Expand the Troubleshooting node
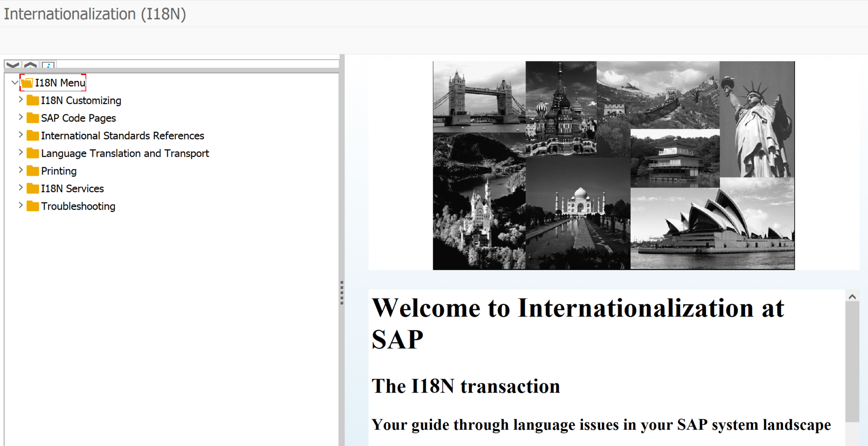Image resolution: width=868 pixels, height=446 pixels. pyautogui.click(x=20, y=205)
